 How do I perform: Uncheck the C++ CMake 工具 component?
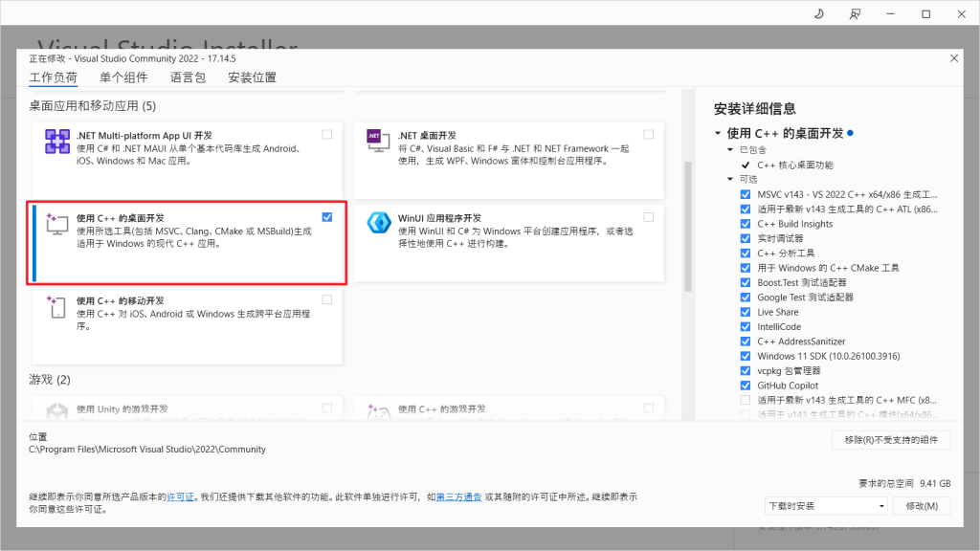pyautogui.click(x=745, y=268)
